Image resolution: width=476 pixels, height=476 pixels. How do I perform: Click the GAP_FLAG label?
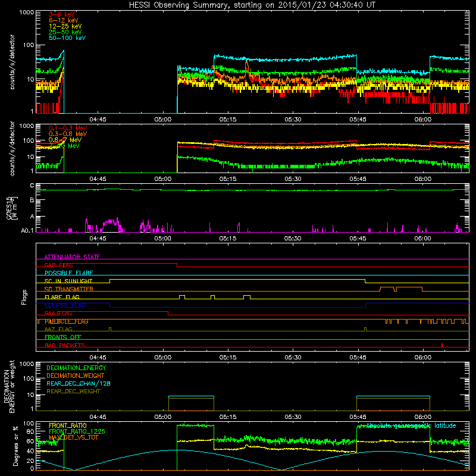[x=58, y=265]
